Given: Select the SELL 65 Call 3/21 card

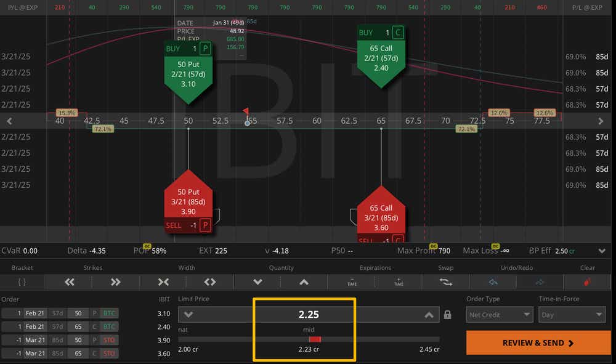Looking at the screenshot, I should point(381,215).
